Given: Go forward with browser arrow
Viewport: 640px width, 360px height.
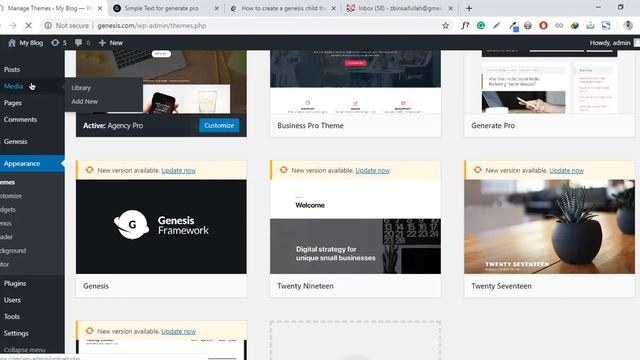Looking at the screenshot, I should tap(13, 25).
